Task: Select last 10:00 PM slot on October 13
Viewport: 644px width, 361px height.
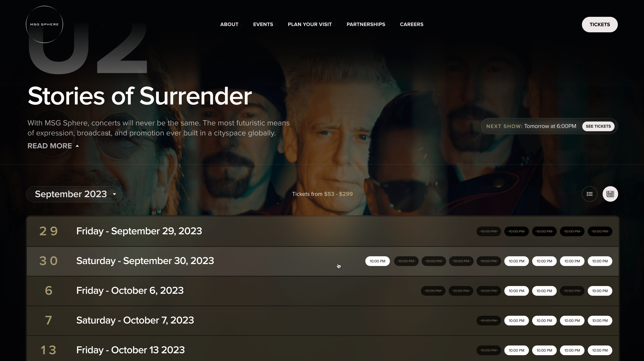Action: click(x=600, y=350)
